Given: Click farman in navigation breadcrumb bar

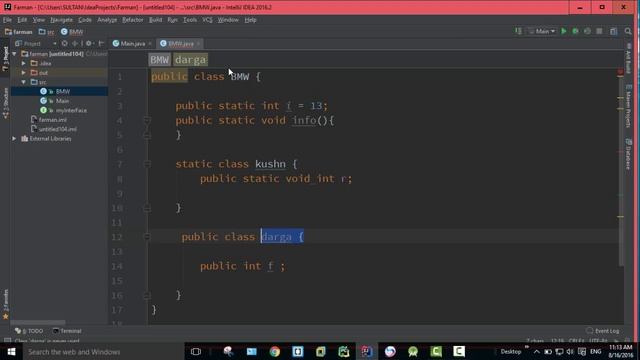Looking at the screenshot, I should click(19, 32).
